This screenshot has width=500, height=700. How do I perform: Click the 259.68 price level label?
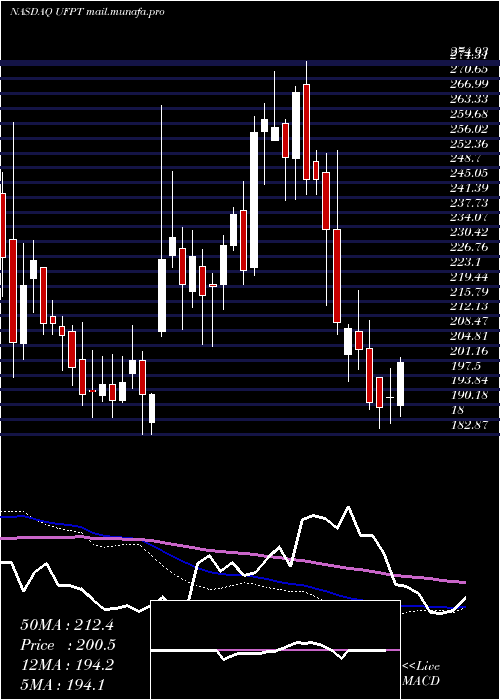click(x=468, y=113)
